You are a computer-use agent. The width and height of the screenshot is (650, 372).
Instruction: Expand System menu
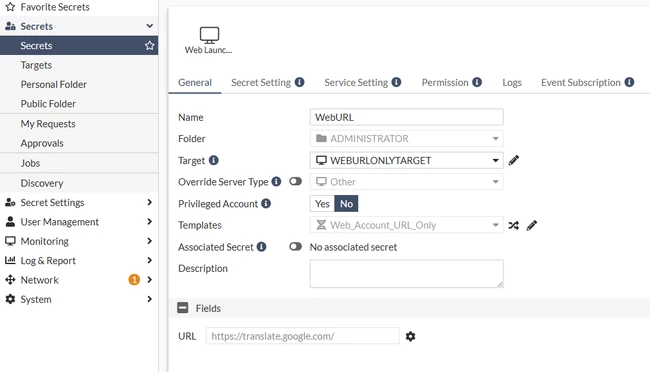click(150, 299)
